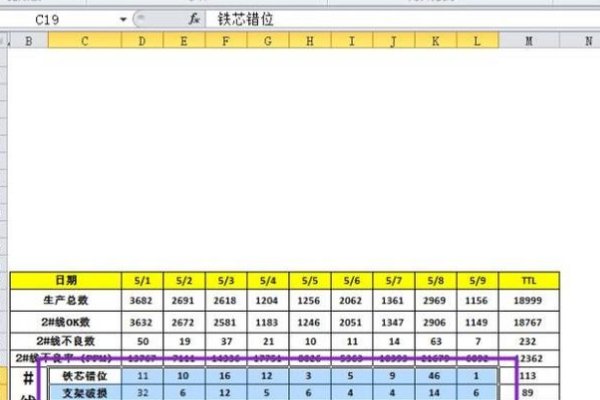Click the 5/6 date cell

tap(352, 281)
